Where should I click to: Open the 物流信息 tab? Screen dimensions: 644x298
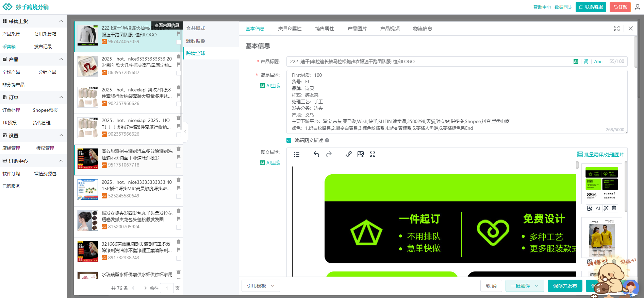[x=423, y=29]
